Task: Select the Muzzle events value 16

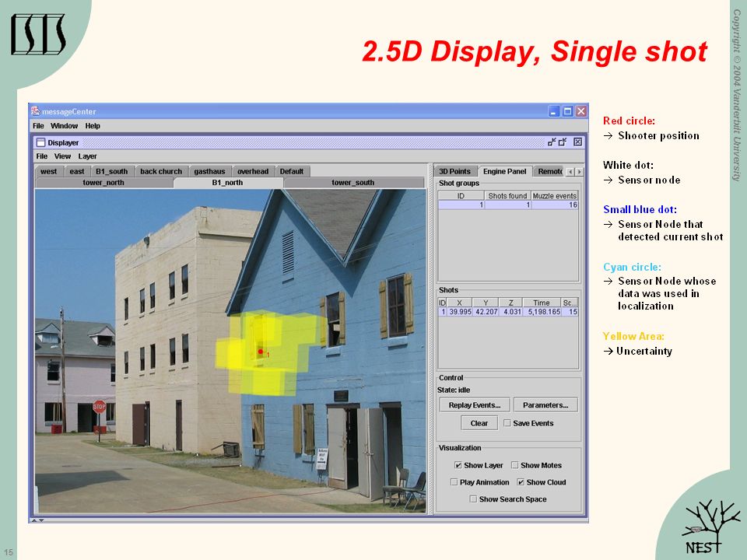Action: click(x=555, y=205)
